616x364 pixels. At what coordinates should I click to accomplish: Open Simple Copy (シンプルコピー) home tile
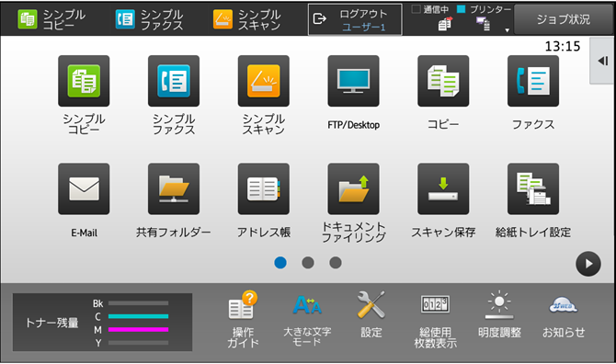point(84,81)
